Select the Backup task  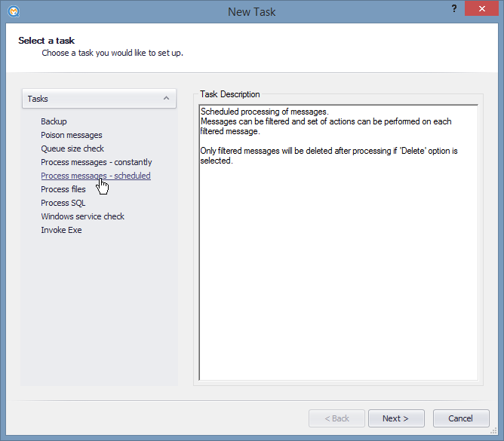tap(54, 121)
